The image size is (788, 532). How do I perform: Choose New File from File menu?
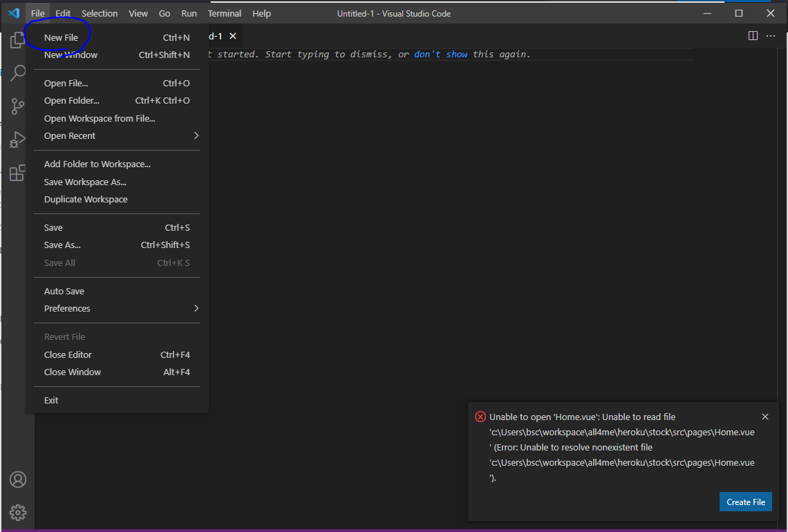point(117,38)
